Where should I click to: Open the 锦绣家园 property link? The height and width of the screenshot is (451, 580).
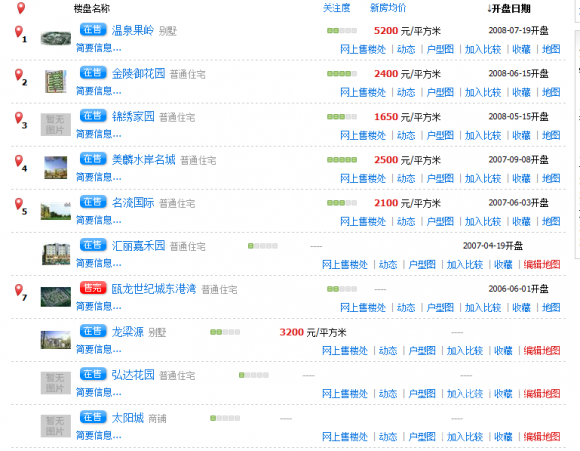point(133,117)
